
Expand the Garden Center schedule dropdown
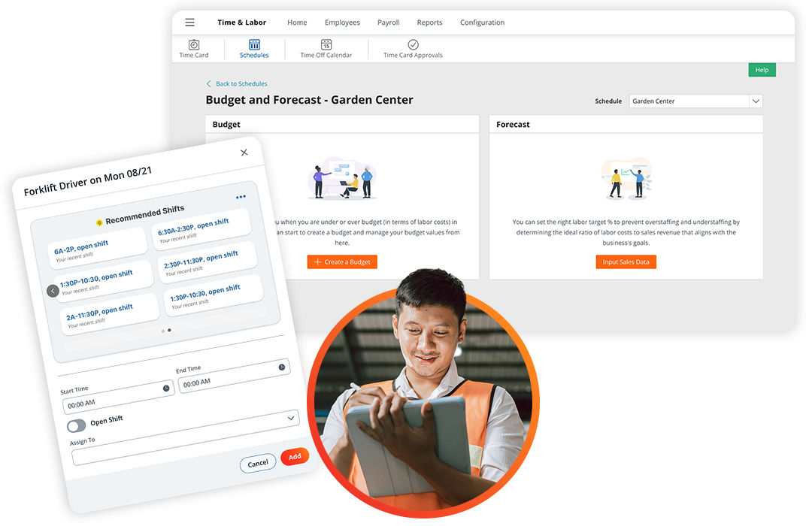point(756,101)
